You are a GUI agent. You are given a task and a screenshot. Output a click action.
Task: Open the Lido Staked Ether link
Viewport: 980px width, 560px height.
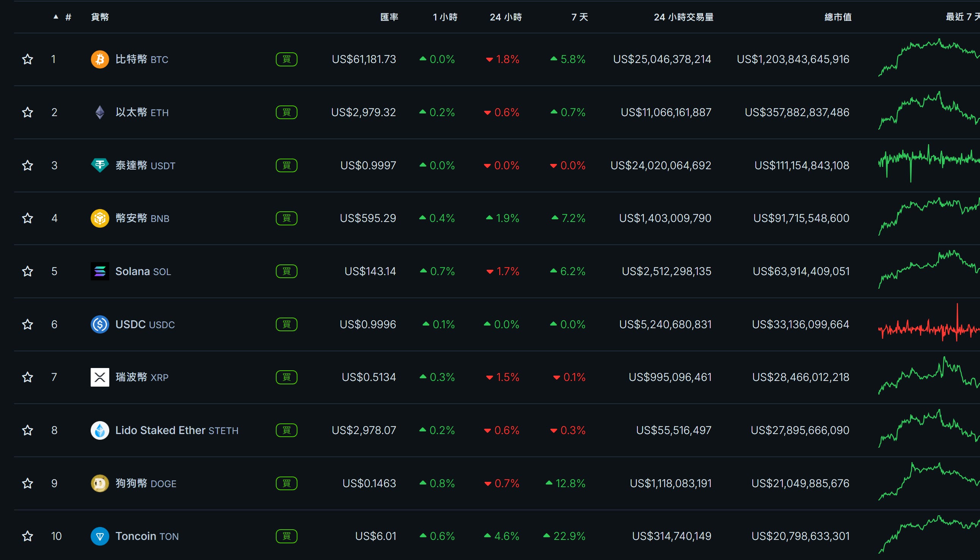(x=160, y=430)
